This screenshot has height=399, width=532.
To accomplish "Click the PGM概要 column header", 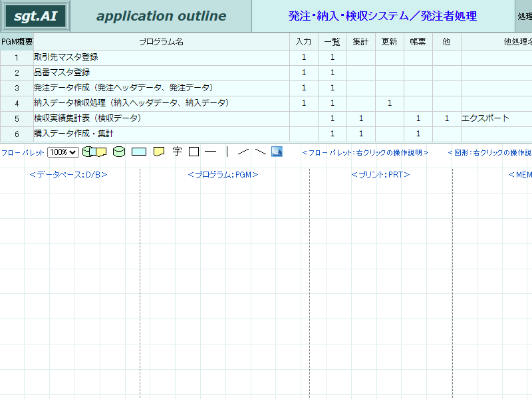I will coord(17,42).
